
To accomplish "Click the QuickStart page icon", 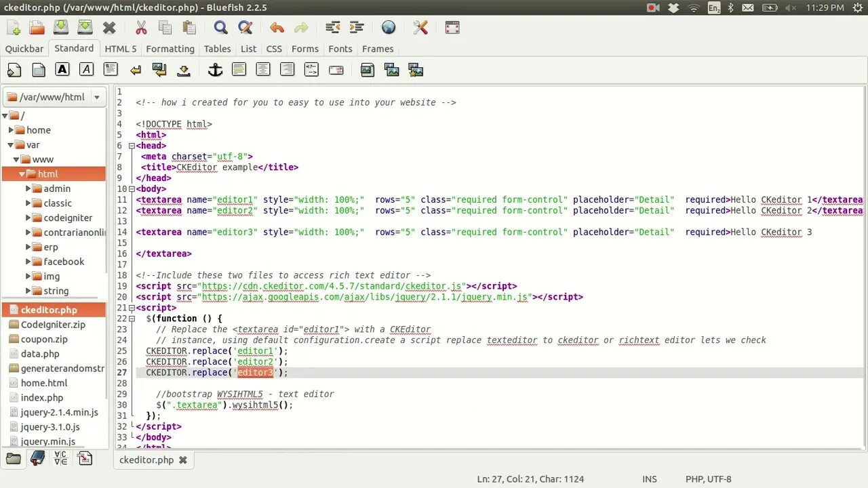I will 14,69.
